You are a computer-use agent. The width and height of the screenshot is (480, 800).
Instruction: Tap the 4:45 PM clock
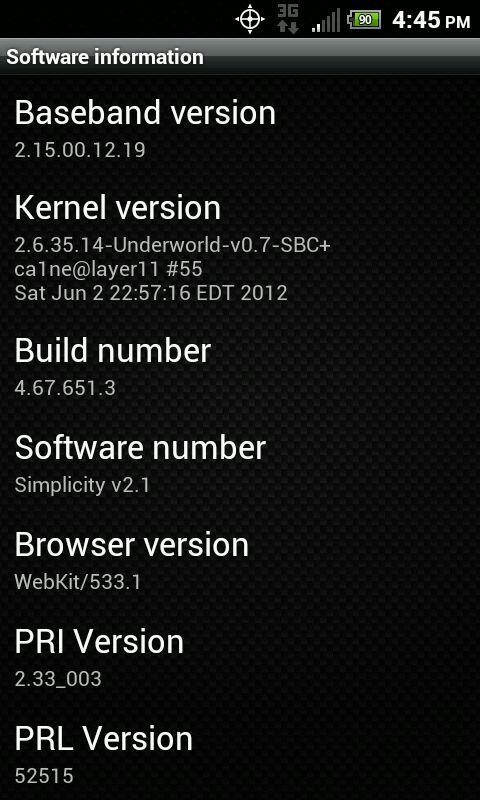point(431,20)
